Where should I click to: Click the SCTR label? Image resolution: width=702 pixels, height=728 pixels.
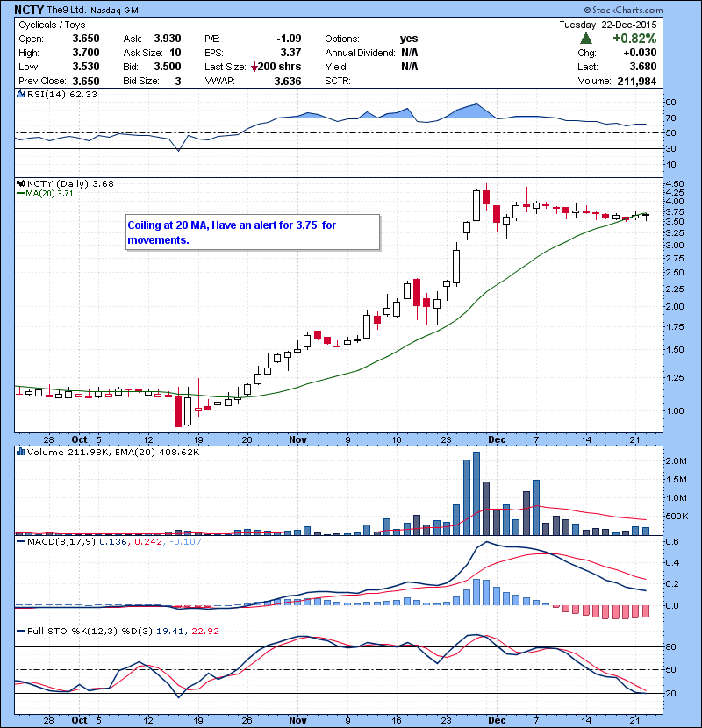(337, 81)
